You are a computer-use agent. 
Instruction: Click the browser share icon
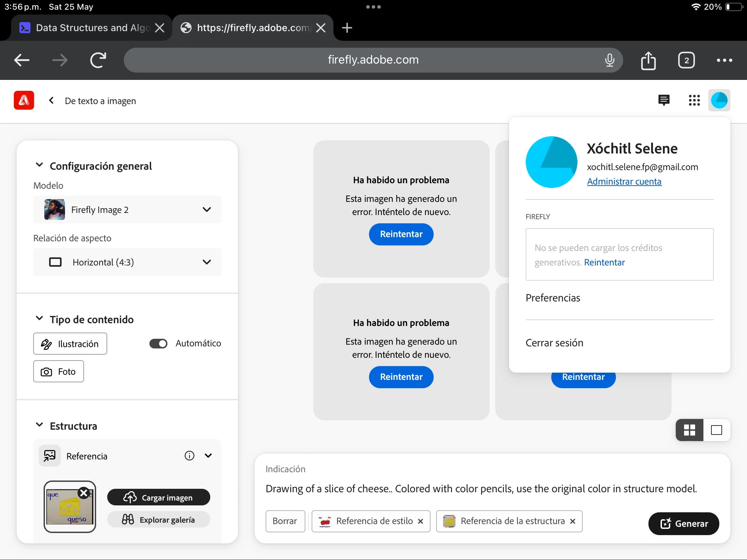pyautogui.click(x=648, y=60)
